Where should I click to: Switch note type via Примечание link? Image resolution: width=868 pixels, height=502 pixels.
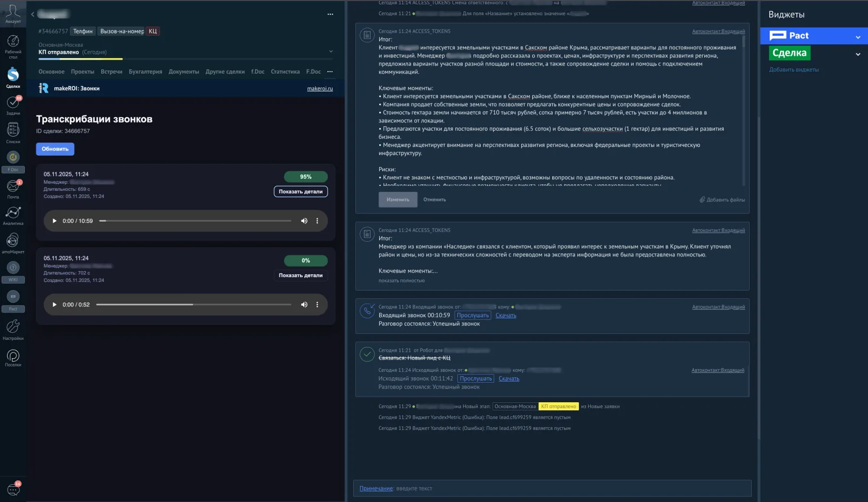(x=376, y=488)
